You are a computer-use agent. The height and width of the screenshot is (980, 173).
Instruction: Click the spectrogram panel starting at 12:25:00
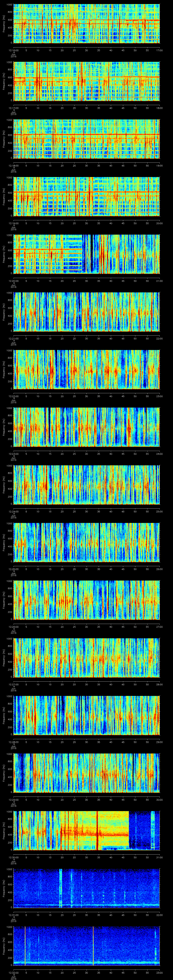[87, 543]
